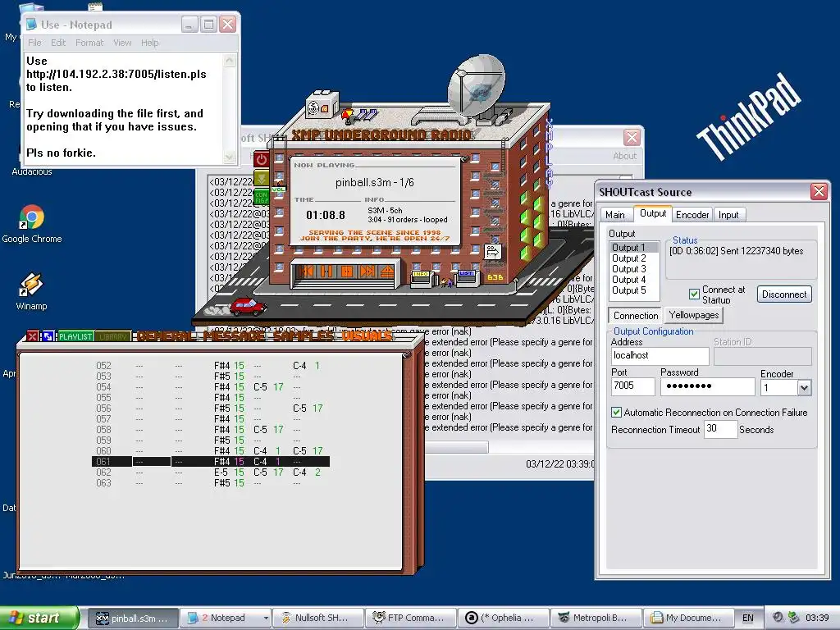The height and width of the screenshot is (630, 840).
Task: Click the Reconnection Timeout field showing 30
Action: pyautogui.click(x=720, y=428)
